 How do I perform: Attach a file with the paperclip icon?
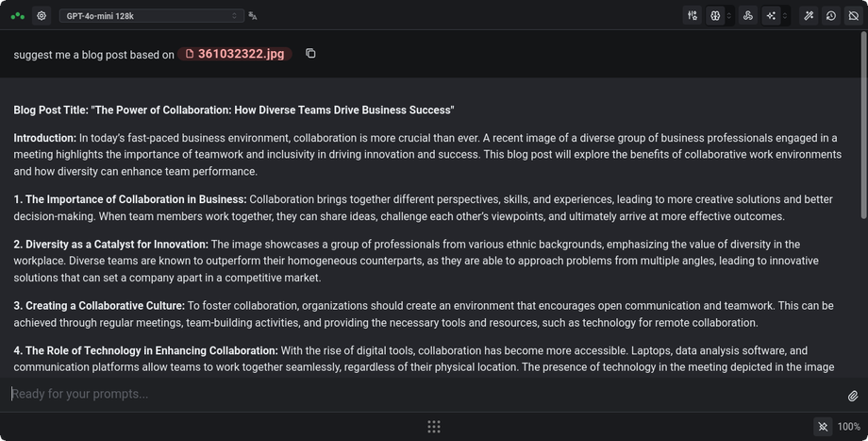(x=853, y=396)
